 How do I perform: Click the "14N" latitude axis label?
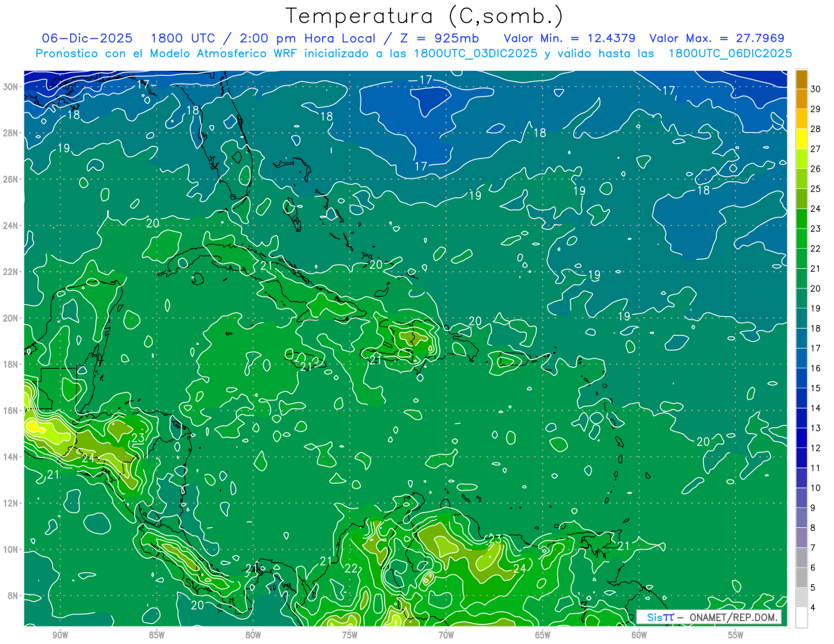[11, 457]
